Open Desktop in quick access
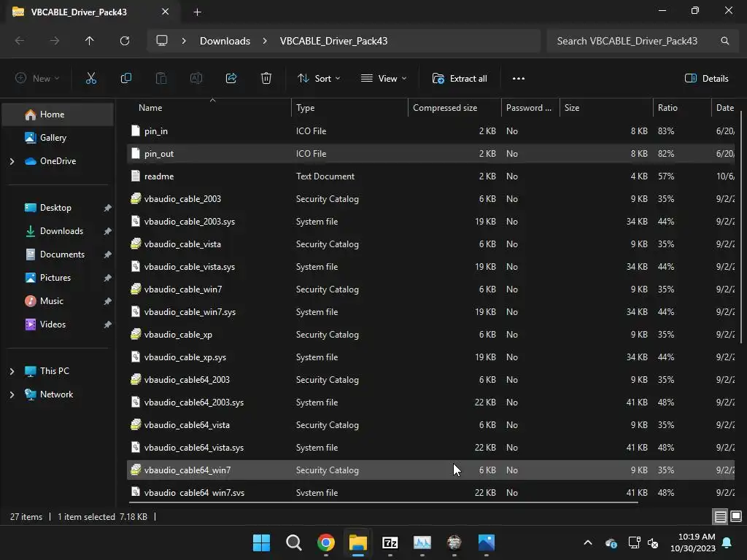The image size is (747, 560). [58, 208]
